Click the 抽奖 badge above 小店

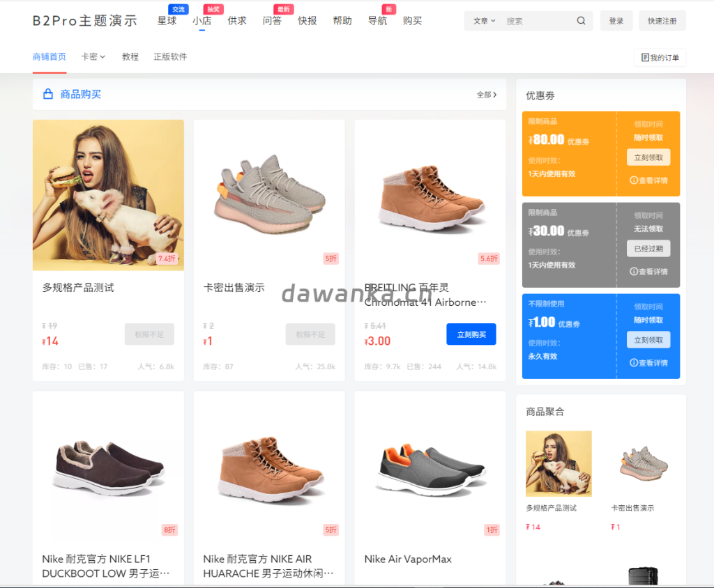pos(213,9)
